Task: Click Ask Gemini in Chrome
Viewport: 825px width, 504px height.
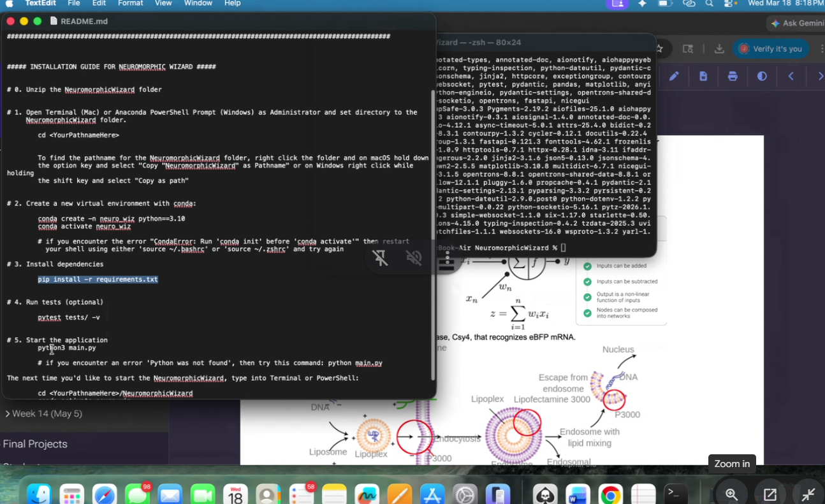Action: [x=796, y=23]
